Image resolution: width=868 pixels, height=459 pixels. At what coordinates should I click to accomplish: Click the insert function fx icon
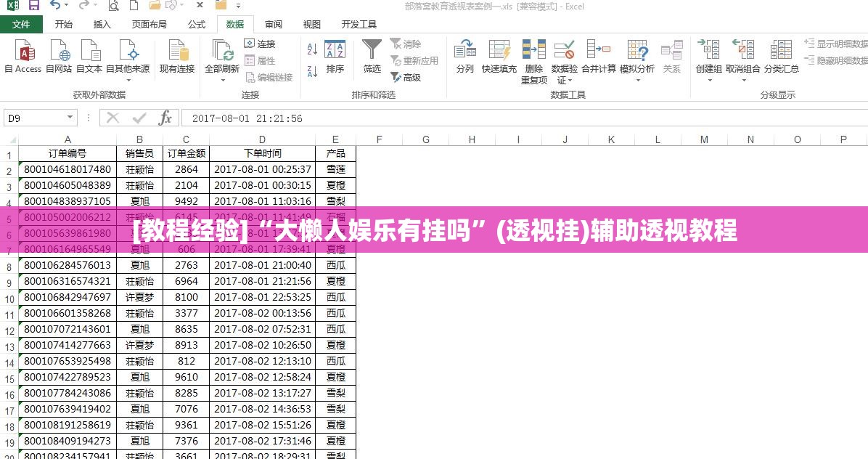point(165,118)
